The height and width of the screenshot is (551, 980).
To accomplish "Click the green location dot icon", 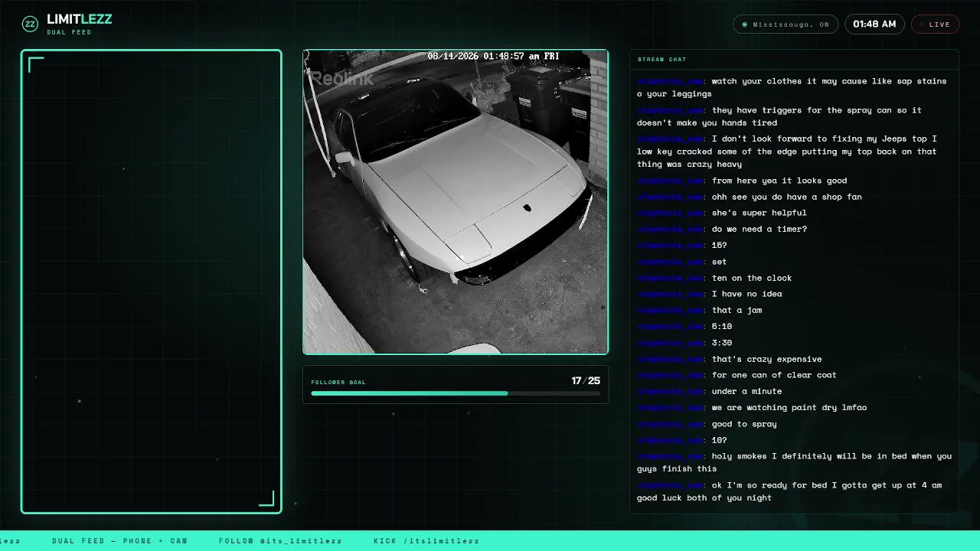I will (x=745, y=24).
